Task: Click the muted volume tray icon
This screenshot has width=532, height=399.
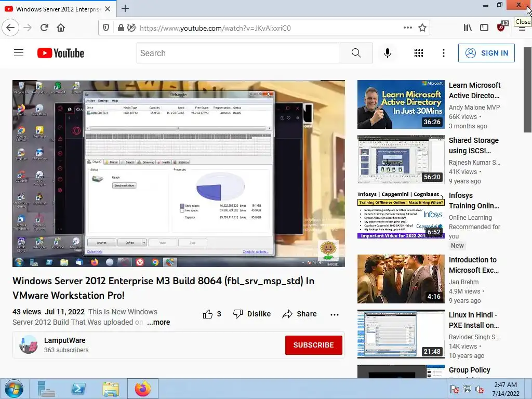Action: pyautogui.click(x=480, y=389)
